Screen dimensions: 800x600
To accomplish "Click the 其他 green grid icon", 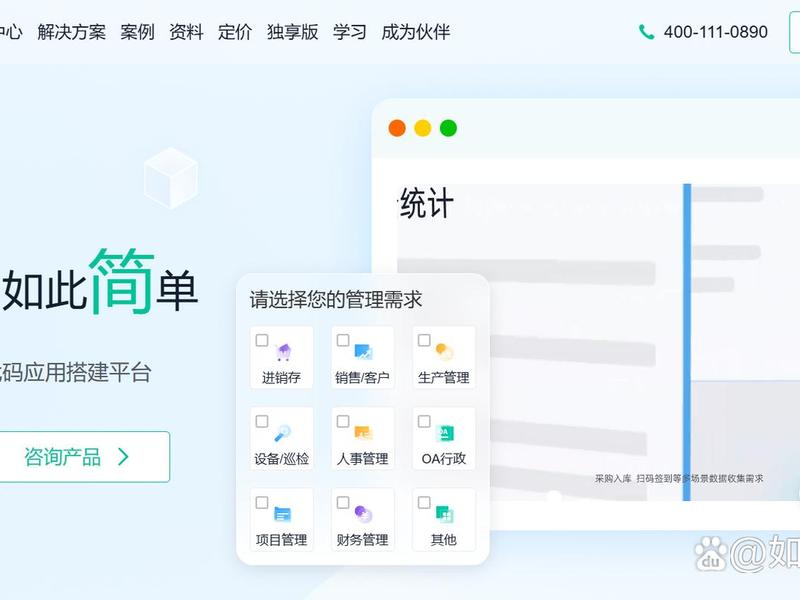I will 444,514.
